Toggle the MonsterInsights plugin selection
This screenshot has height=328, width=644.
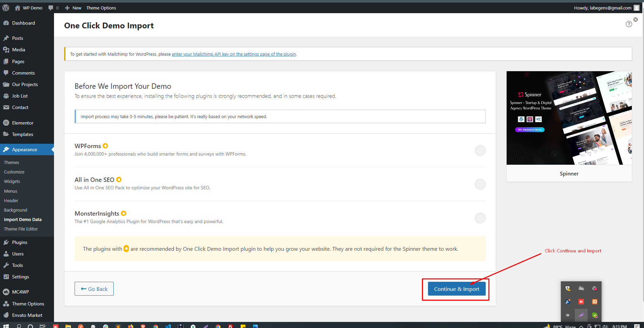click(480, 218)
